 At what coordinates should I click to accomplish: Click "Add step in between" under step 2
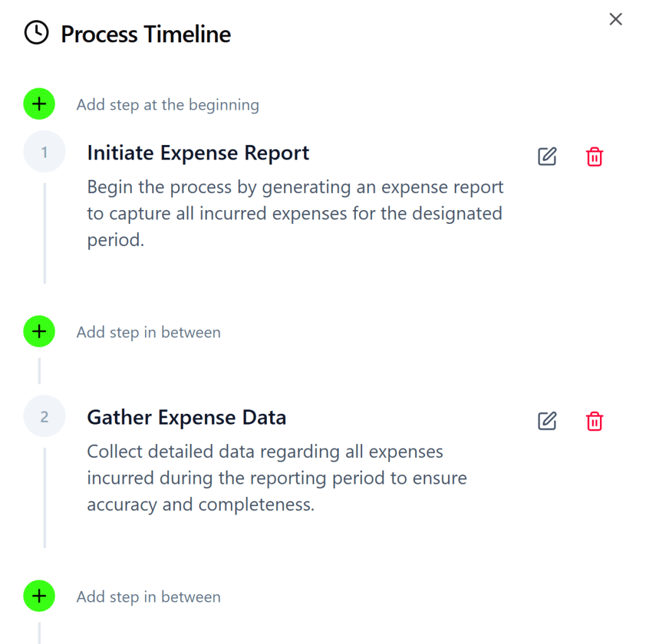coord(149,597)
